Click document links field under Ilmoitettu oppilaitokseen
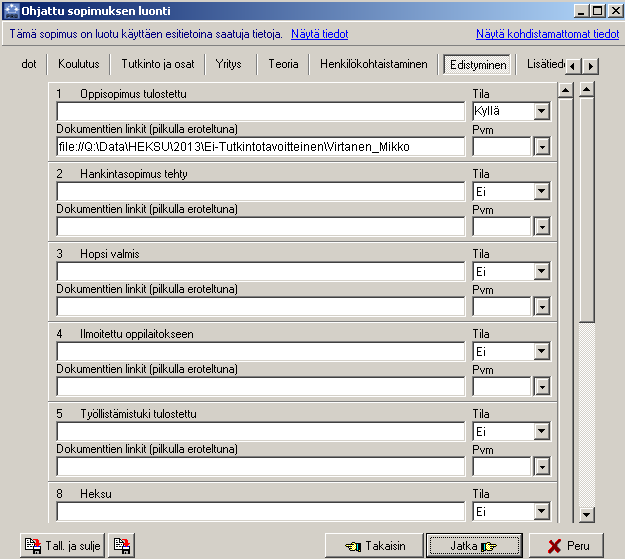The width and height of the screenshot is (625, 559). [x=261, y=387]
